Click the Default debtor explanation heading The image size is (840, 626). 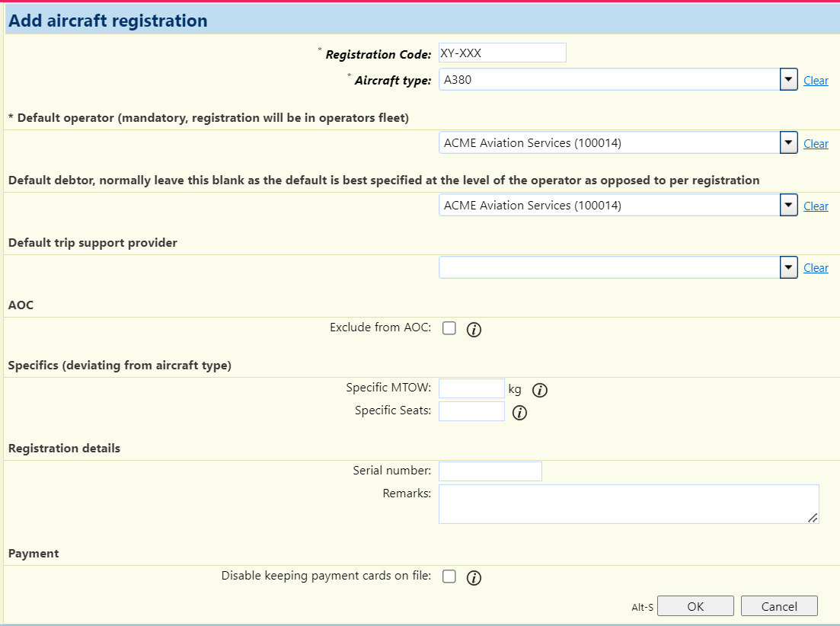coord(384,180)
